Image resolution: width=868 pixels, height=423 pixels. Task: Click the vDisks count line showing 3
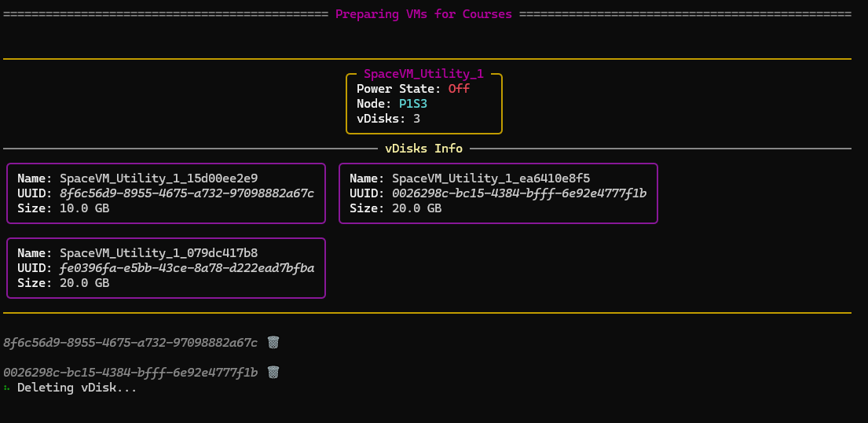point(388,119)
